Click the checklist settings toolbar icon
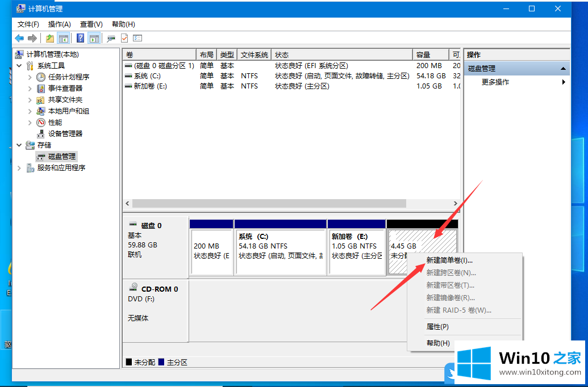The image size is (588, 387). pyautogui.click(x=137, y=38)
